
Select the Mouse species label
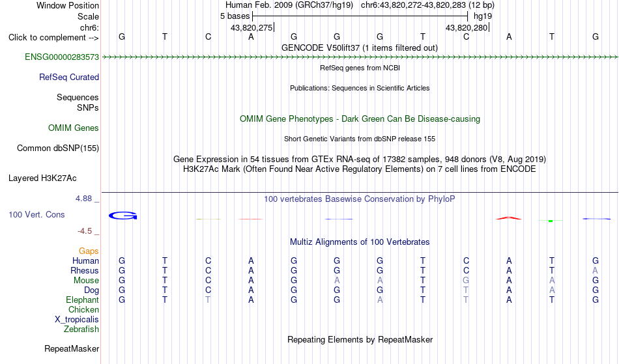pos(86,281)
